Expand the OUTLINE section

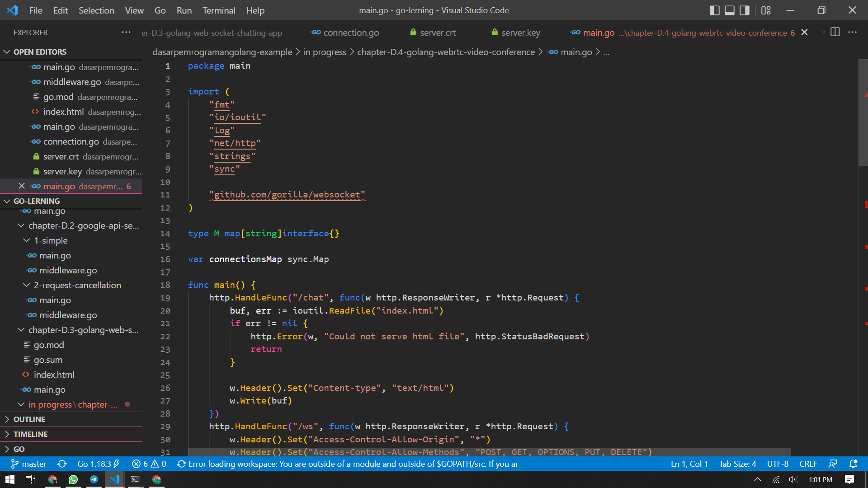[x=29, y=419]
